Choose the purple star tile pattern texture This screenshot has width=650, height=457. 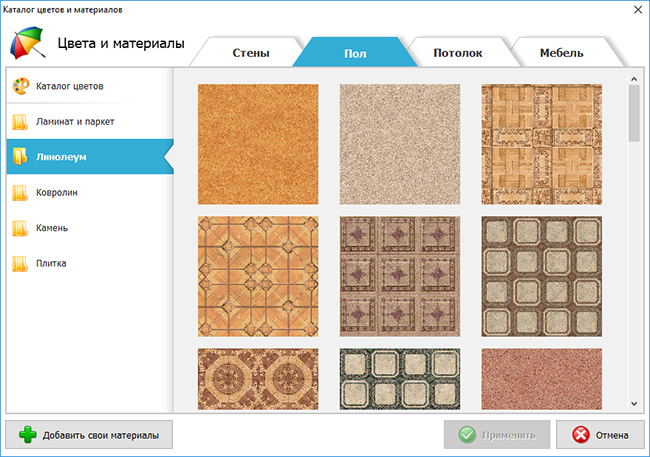click(400, 276)
